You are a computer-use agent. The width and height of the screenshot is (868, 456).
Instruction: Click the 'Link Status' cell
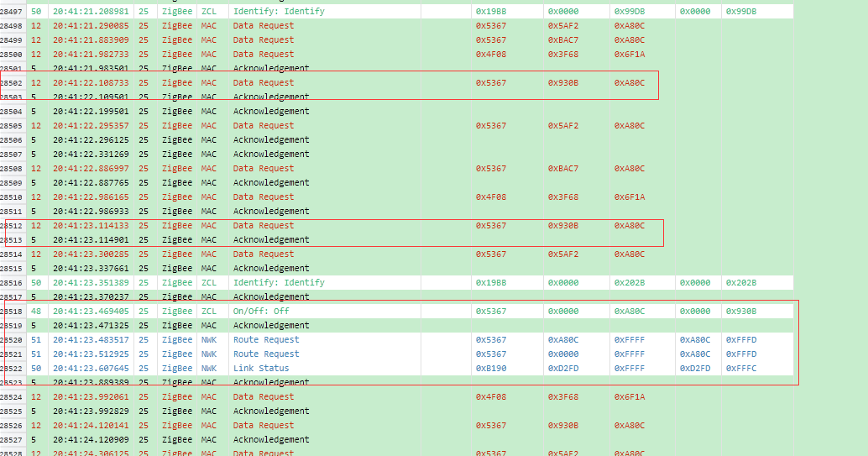(261, 369)
